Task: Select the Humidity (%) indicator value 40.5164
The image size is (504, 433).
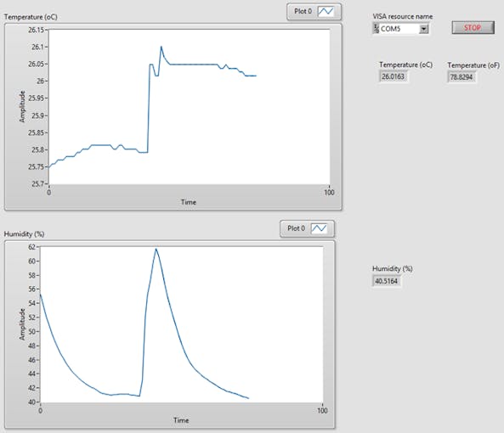Action: (x=387, y=281)
